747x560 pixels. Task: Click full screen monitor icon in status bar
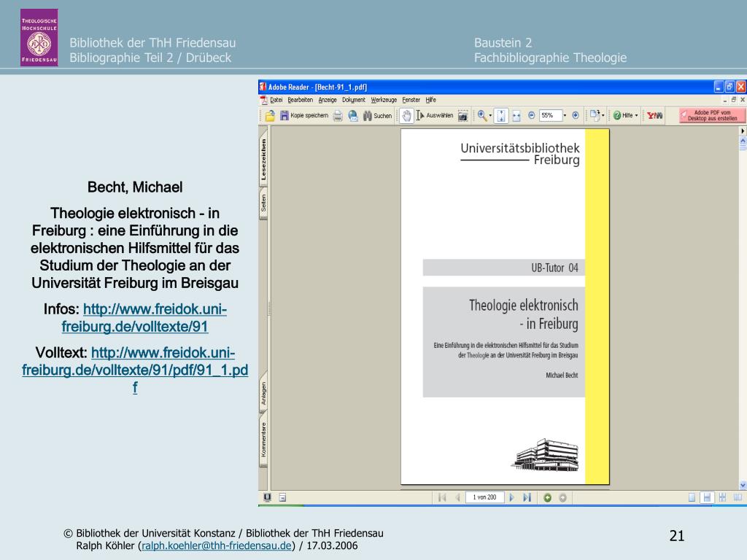tap(267, 497)
